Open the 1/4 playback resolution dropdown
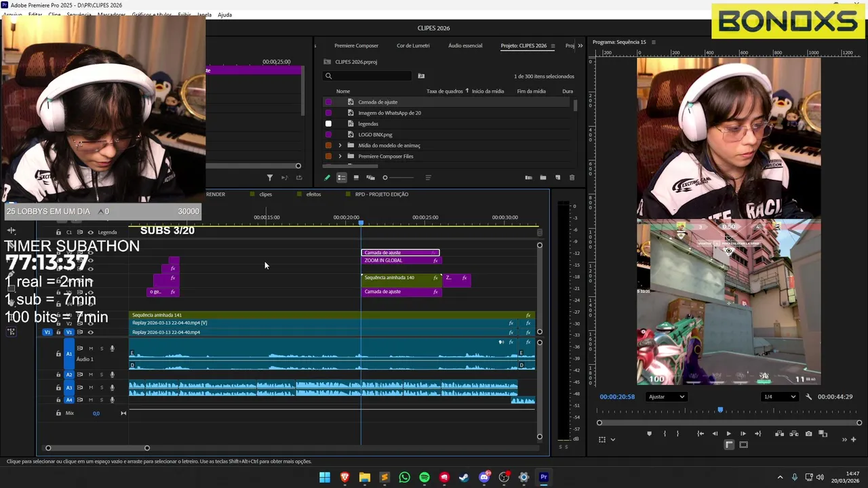The image size is (868, 488). coord(778,397)
